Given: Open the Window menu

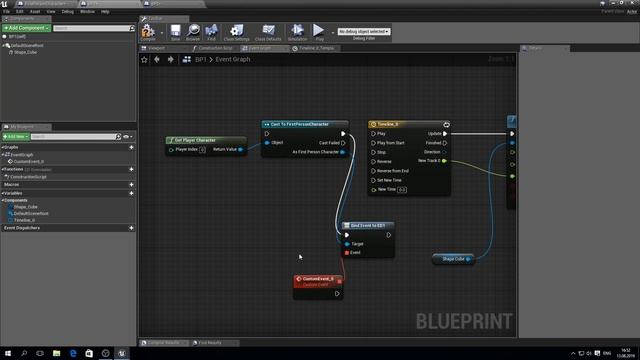Looking at the screenshot, I should [x=87, y=12].
